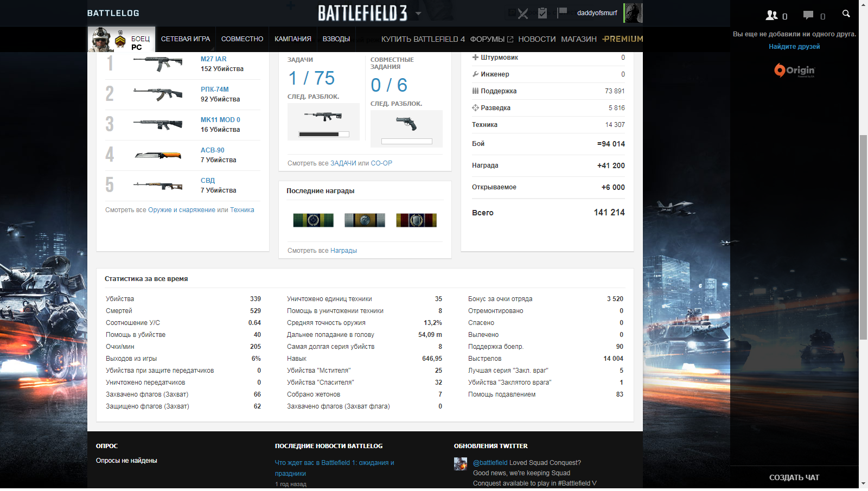The image size is (868, 491).
Task: Click the scrollbar down arrow
Action: pyautogui.click(x=863, y=483)
